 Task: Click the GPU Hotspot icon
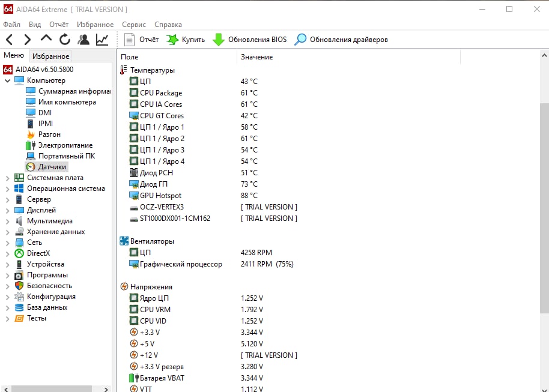(134, 195)
